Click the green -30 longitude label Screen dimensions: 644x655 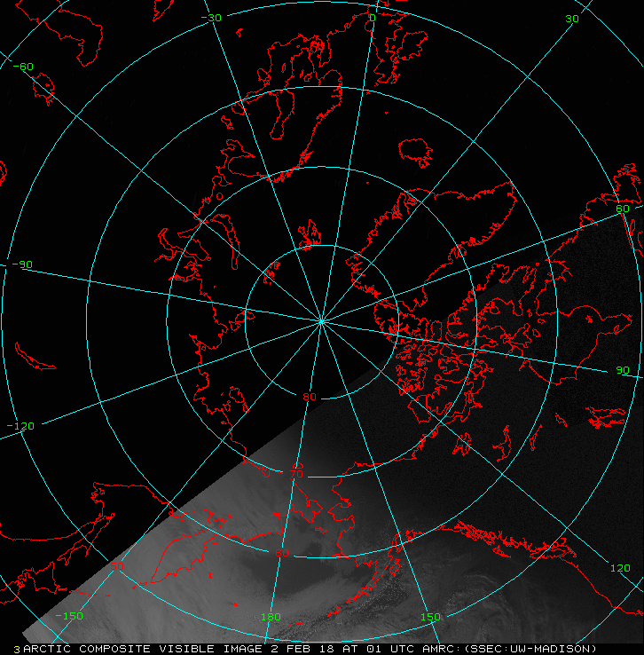(x=211, y=18)
